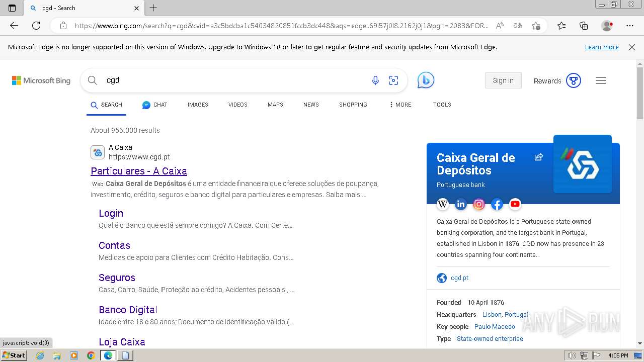
Task: Refresh the page with the reload icon
Action: 36,26
